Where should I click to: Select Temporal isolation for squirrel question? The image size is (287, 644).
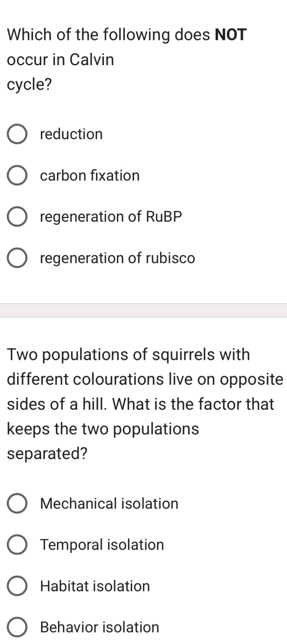click(102, 545)
